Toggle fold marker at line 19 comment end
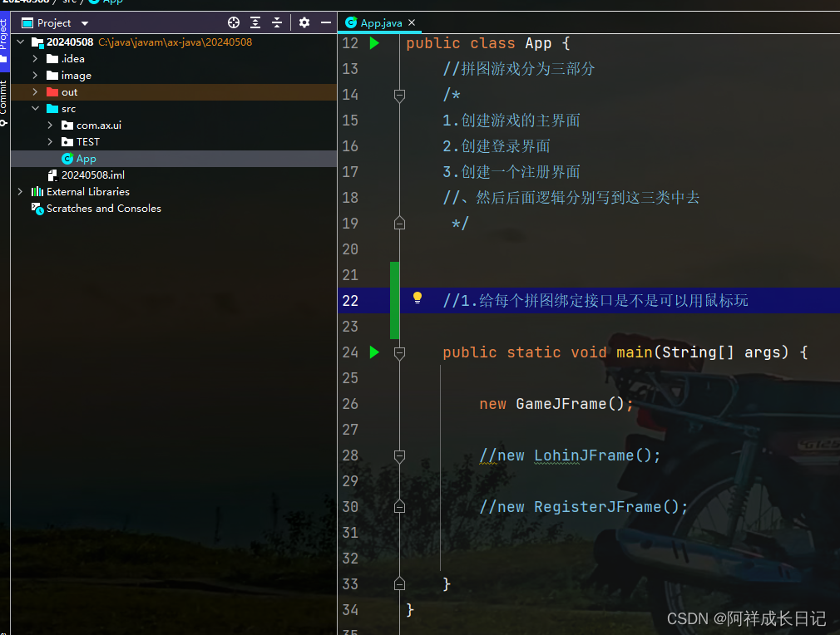Viewport: 840px width, 635px height. pos(399,224)
